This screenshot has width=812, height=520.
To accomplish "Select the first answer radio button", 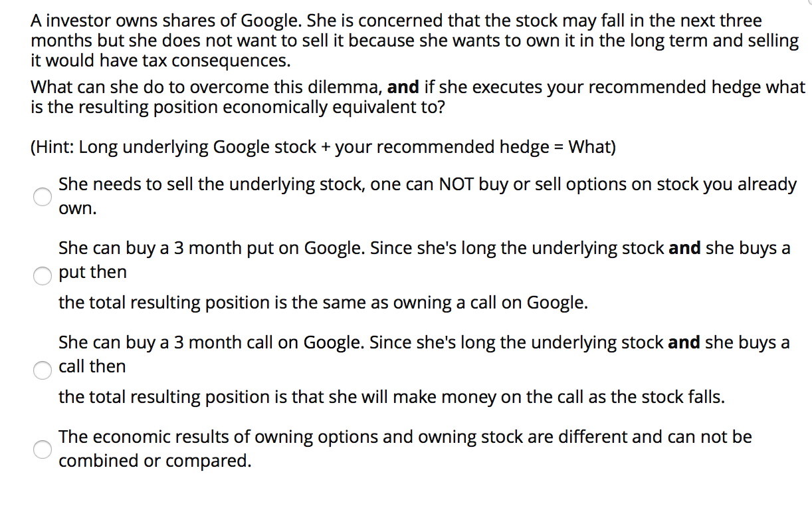I will pyautogui.click(x=42, y=197).
